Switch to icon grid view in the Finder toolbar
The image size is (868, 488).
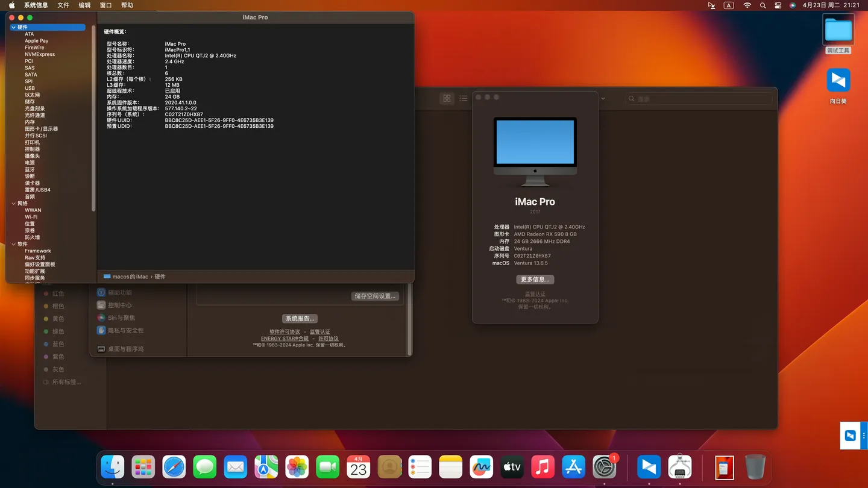click(447, 98)
